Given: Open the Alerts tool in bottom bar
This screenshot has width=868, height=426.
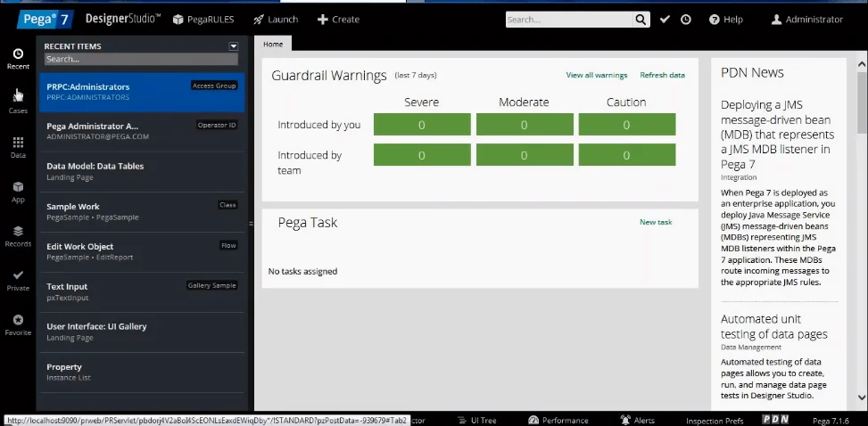Looking at the screenshot, I should point(637,420).
